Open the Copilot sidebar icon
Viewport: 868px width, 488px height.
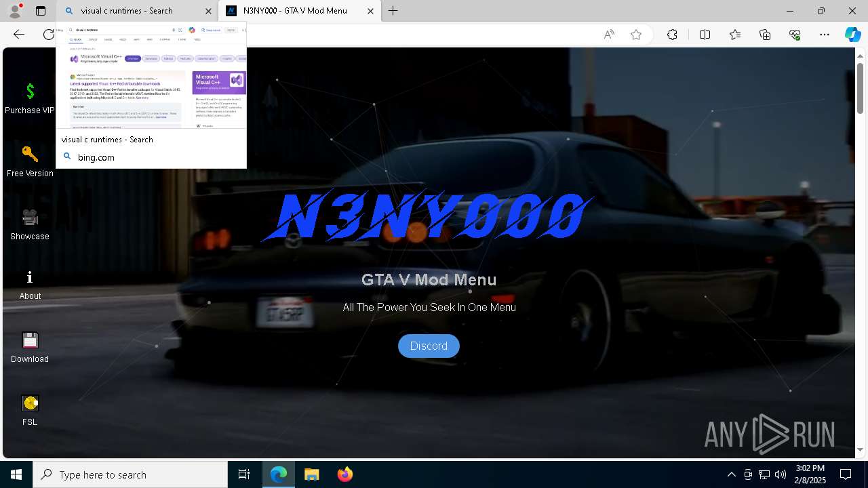click(x=852, y=35)
